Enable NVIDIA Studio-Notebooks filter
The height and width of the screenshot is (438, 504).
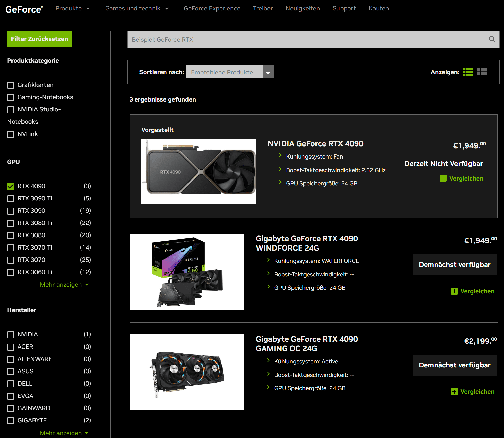click(10, 110)
